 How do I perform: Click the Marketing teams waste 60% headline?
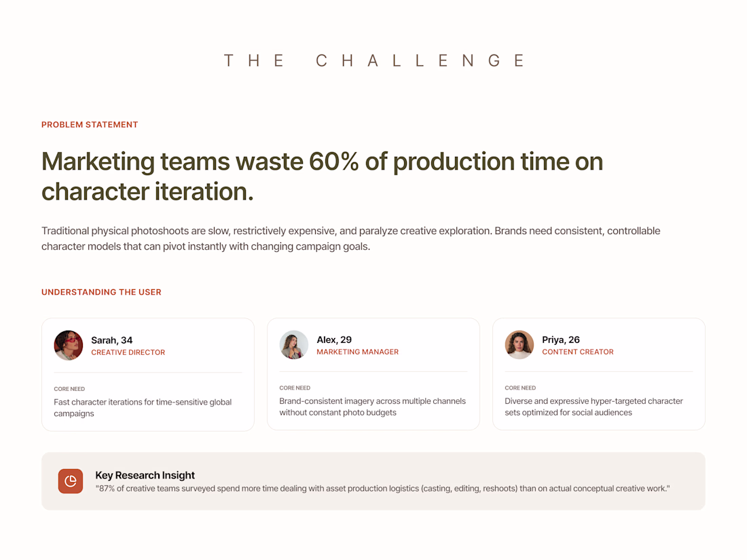point(323,176)
